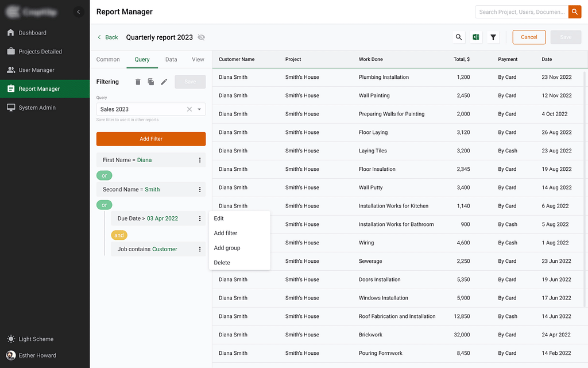Clear the Sales 2023 query selection

tap(189, 109)
